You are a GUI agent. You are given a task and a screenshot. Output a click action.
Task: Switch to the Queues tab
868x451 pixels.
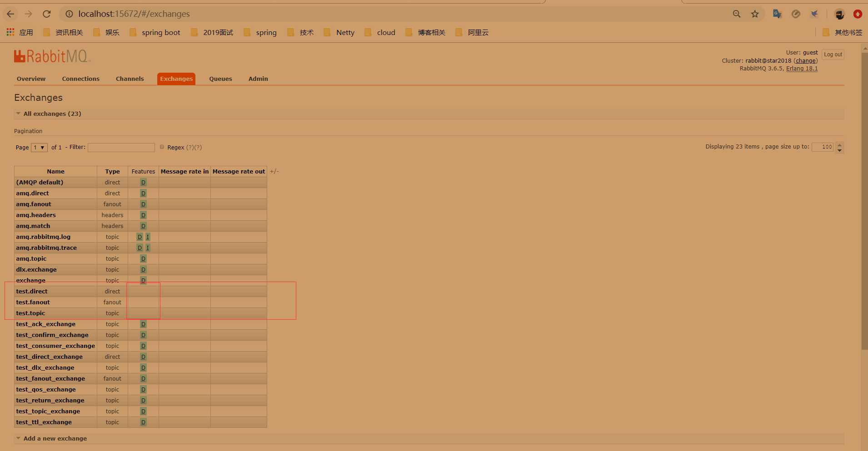coord(221,79)
